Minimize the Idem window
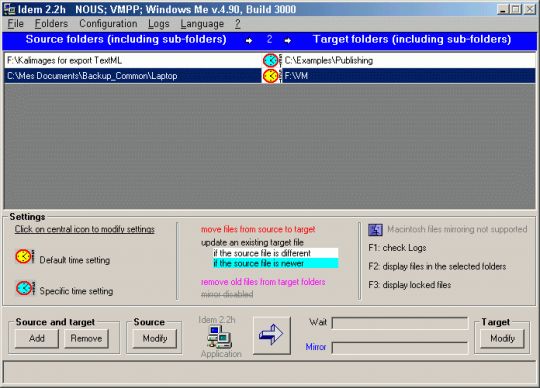The image size is (540, 388). pyautogui.click(x=503, y=9)
